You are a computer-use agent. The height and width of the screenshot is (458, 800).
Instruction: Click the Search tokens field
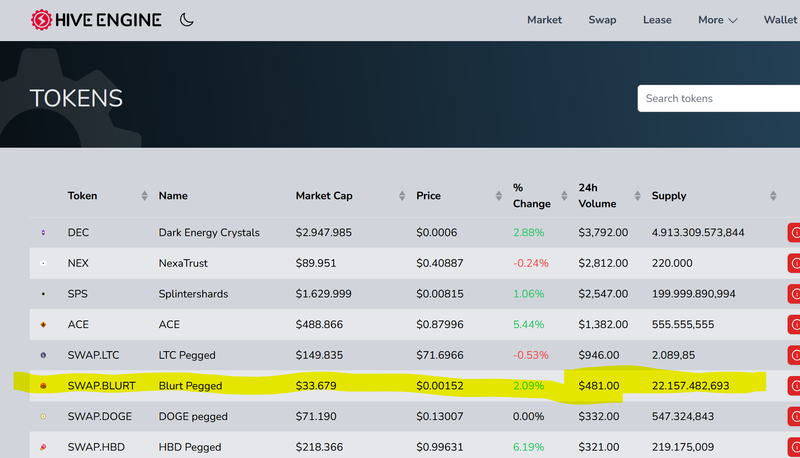719,98
